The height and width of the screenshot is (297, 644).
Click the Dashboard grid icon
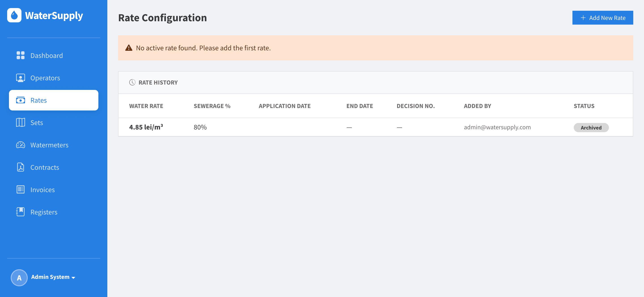21,55
